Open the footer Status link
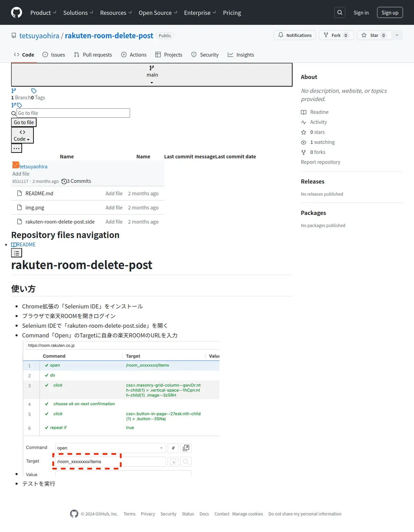 pyautogui.click(x=188, y=514)
